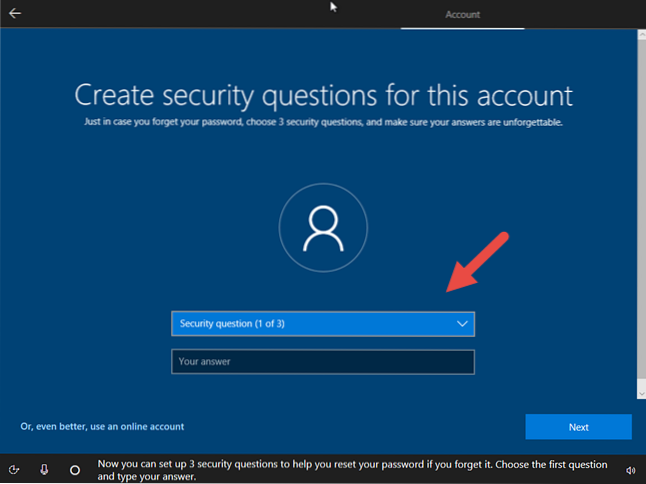
Task: Click 'Or, even better, use an online account'
Action: coord(102,426)
